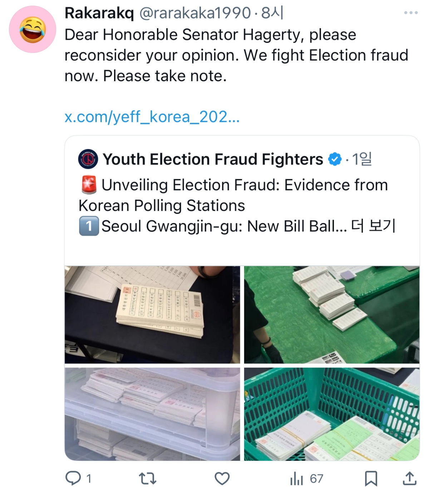Open the reply comment icon
Image resolution: width=429 pixels, height=504 pixels.
pos(73,478)
